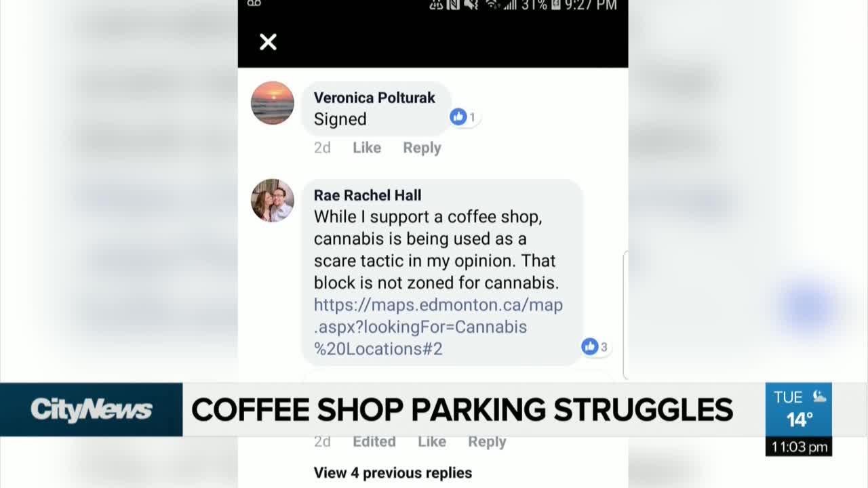Click the Veronica Polturak name
Viewport: 868px width, 488px height.
[x=374, y=98]
